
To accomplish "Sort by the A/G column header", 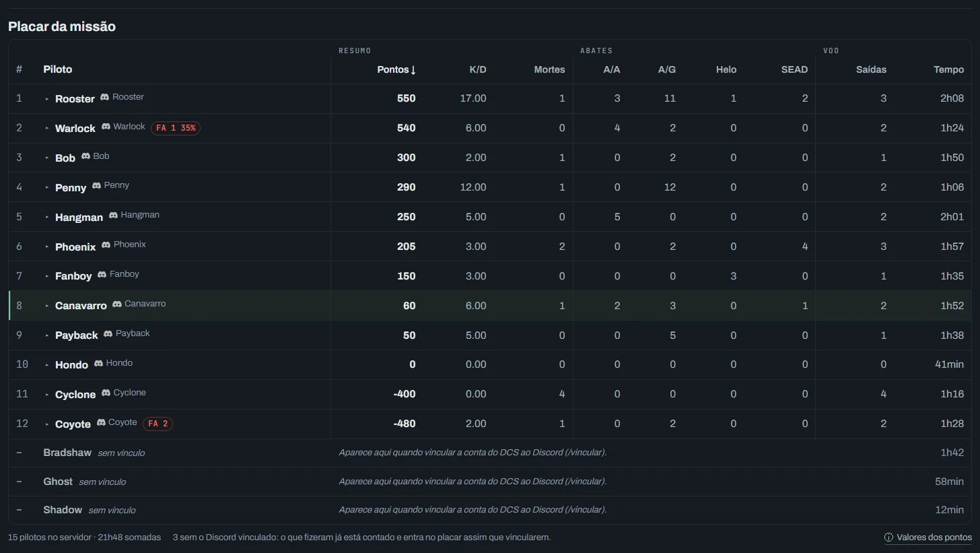I will tap(666, 69).
